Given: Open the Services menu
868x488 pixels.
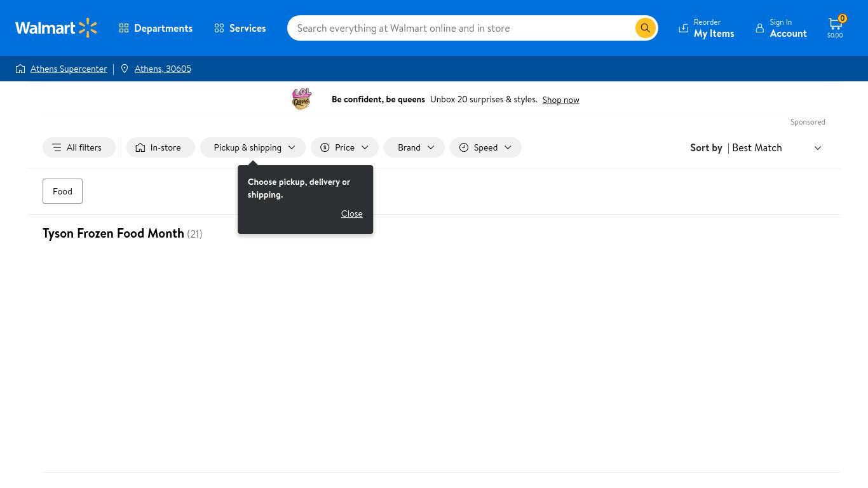Looking at the screenshot, I should pyautogui.click(x=240, y=28).
